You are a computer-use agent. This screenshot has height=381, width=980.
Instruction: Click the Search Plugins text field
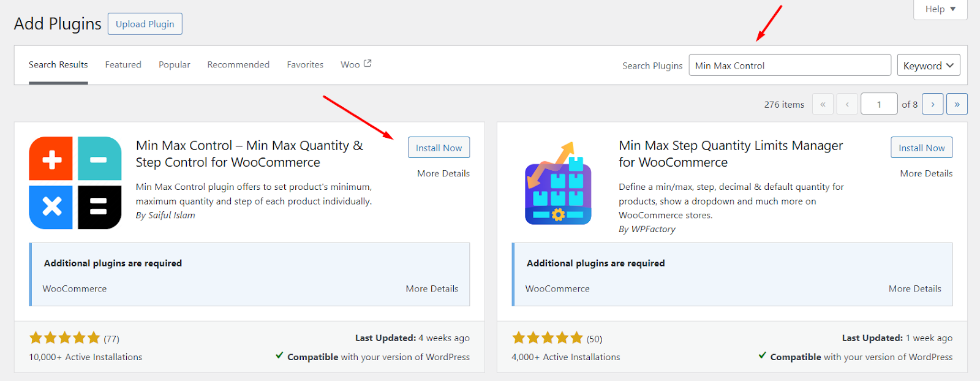pos(790,65)
